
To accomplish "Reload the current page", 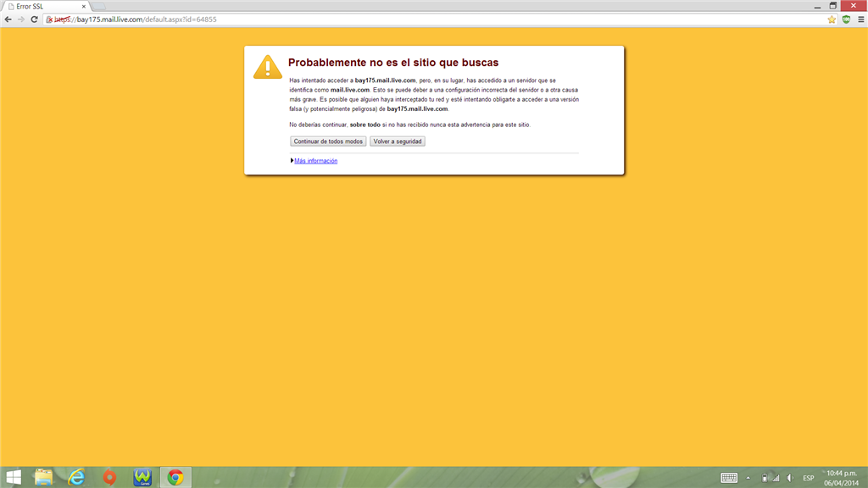I will click(34, 19).
